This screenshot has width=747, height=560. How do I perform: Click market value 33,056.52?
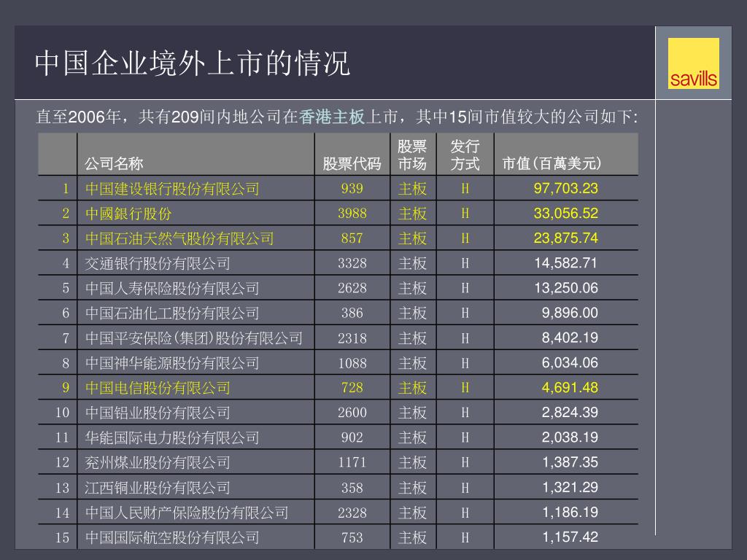tap(565, 213)
